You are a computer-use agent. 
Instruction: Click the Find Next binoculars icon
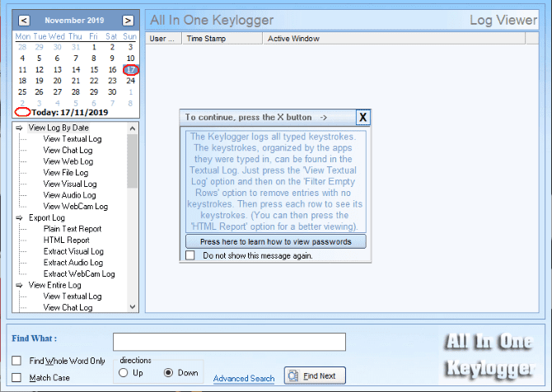point(293,376)
